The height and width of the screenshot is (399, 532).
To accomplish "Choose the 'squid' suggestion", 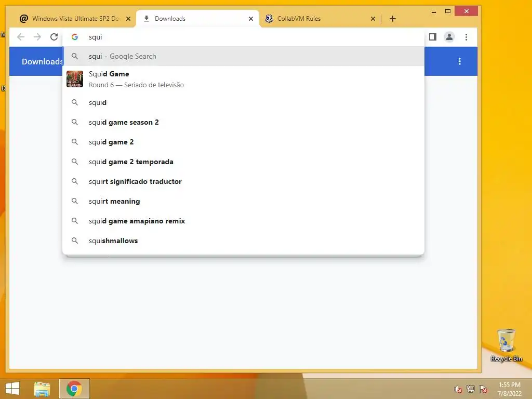I will pyautogui.click(x=243, y=102).
